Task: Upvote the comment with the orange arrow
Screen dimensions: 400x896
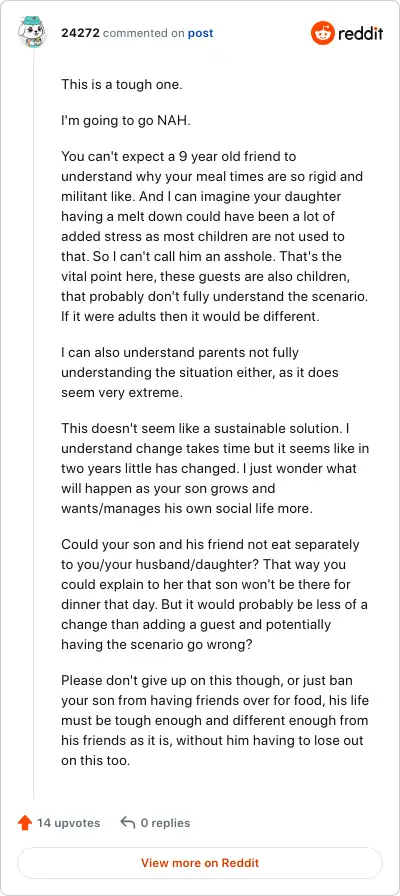Action: pyautogui.click(x=25, y=823)
